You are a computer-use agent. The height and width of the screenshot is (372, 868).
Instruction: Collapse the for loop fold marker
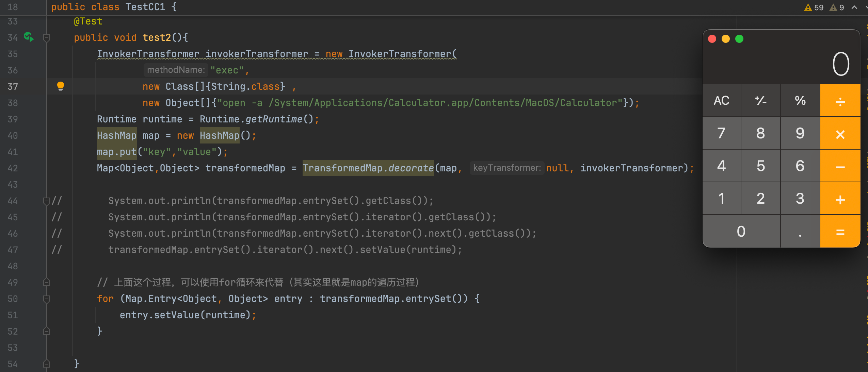tap(47, 299)
